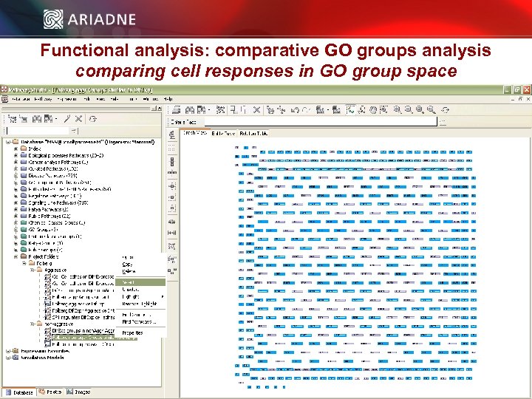The width and height of the screenshot is (532, 399).
Task: Click the X delete icon in database panel toolbar
Action: [x=79, y=119]
